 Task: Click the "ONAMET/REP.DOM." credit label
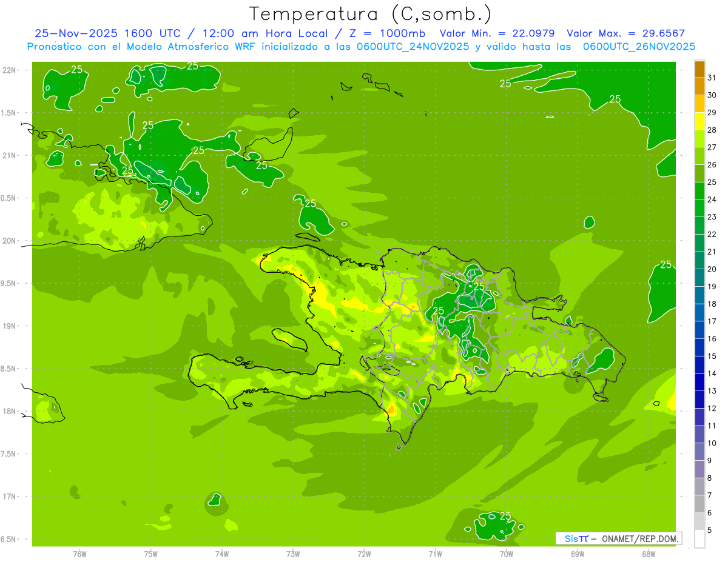(x=640, y=538)
